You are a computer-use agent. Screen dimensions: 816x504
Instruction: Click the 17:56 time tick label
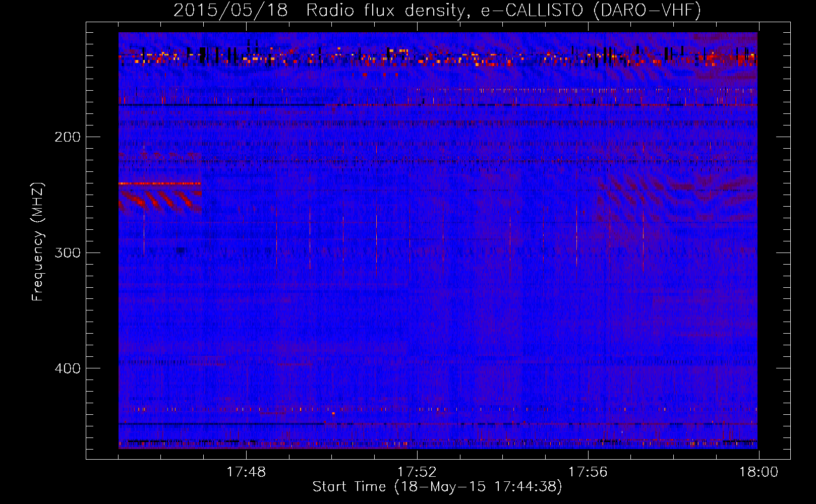[x=588, y=472]
